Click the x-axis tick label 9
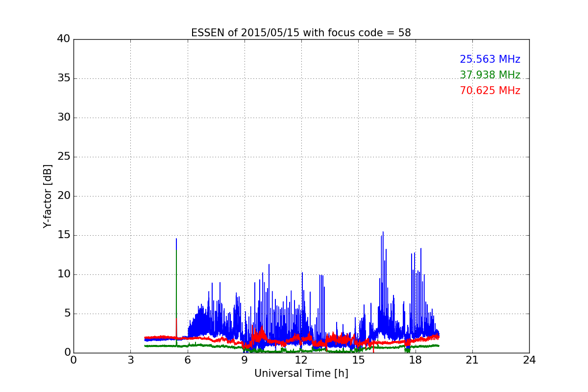Viewport: 588px width, 392px height. (x=244, y=360)
